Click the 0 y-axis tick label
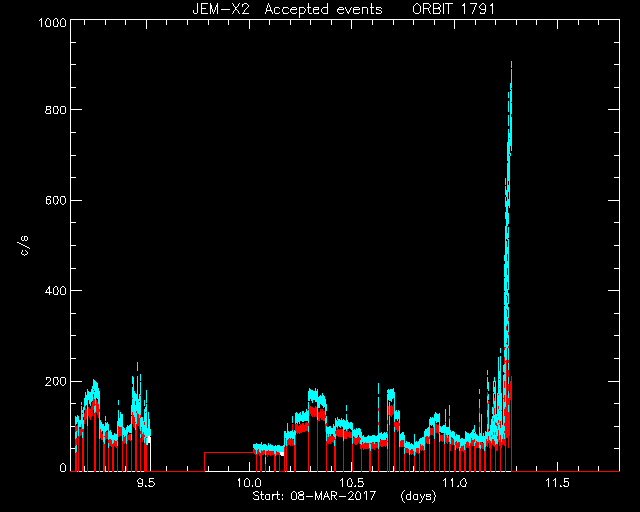 click(x=63, y=467)
